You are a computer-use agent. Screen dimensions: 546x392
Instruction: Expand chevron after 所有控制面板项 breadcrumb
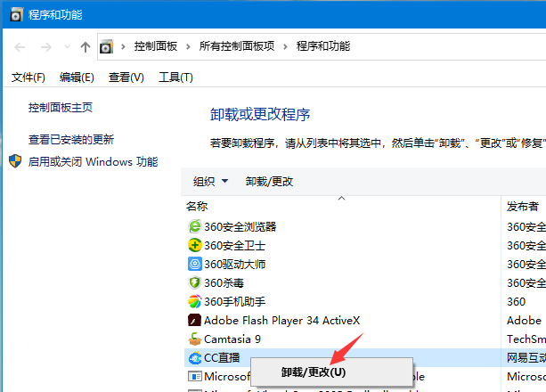(x=285, y=46)
